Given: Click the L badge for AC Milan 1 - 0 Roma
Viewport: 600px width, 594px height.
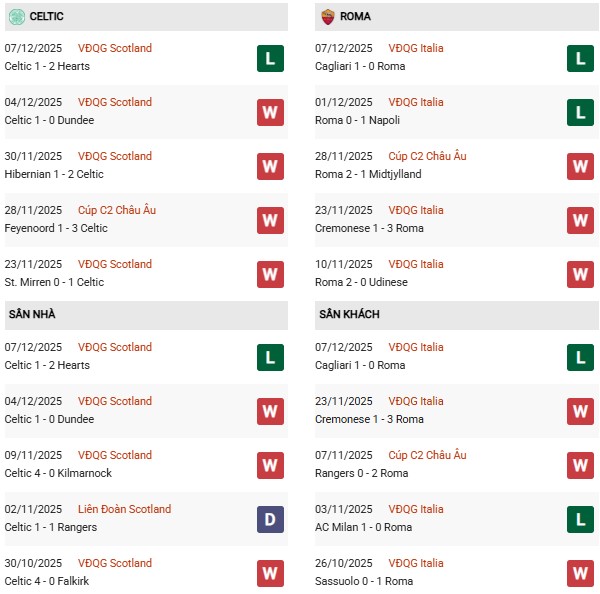Looking at the screenshot, I should 580,519.
